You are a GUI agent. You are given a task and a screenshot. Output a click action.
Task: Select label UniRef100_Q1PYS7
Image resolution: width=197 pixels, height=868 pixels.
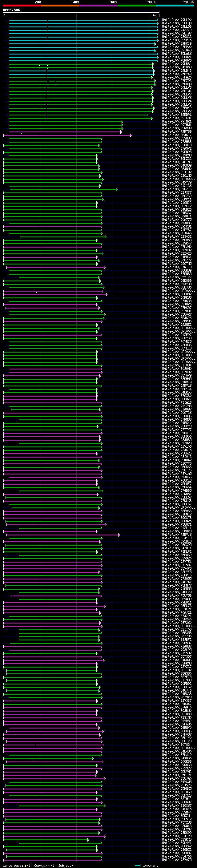(x=177, y=230)
